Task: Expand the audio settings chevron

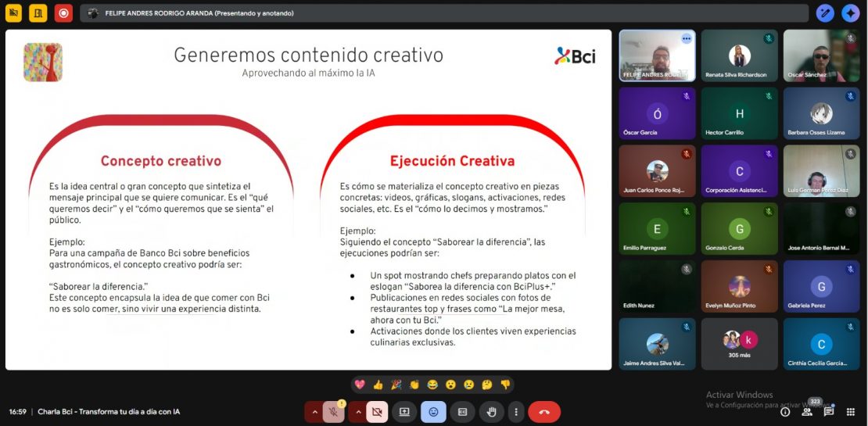Action: (x=314, y=411)
